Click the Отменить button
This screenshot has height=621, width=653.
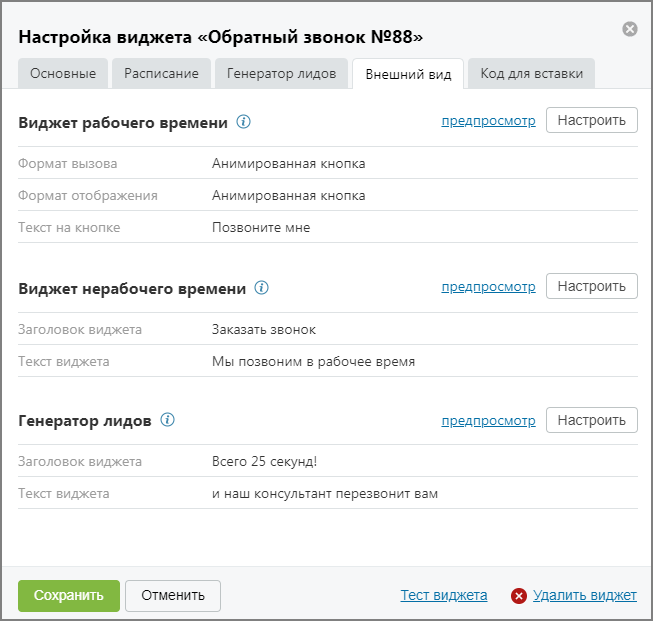point(173,596)
